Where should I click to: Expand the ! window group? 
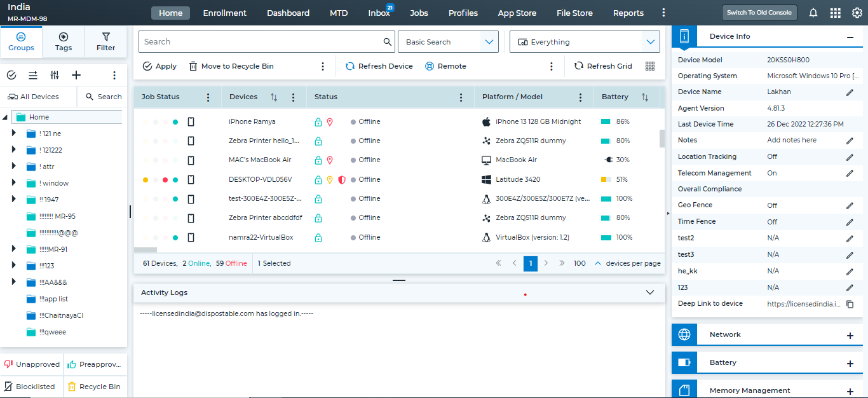point(14,182)
